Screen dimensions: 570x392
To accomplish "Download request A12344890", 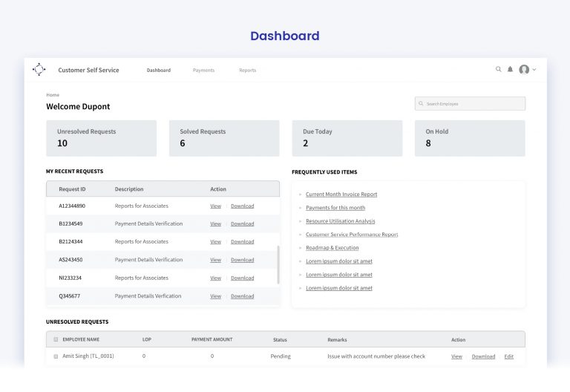I will pos(243,206).
